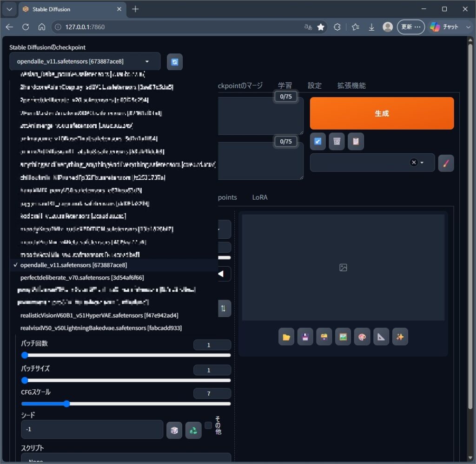Image resolution: width=476 pixels, height=464 pixels.
Task: Open the 学習 tab
Action: (285, 85)
